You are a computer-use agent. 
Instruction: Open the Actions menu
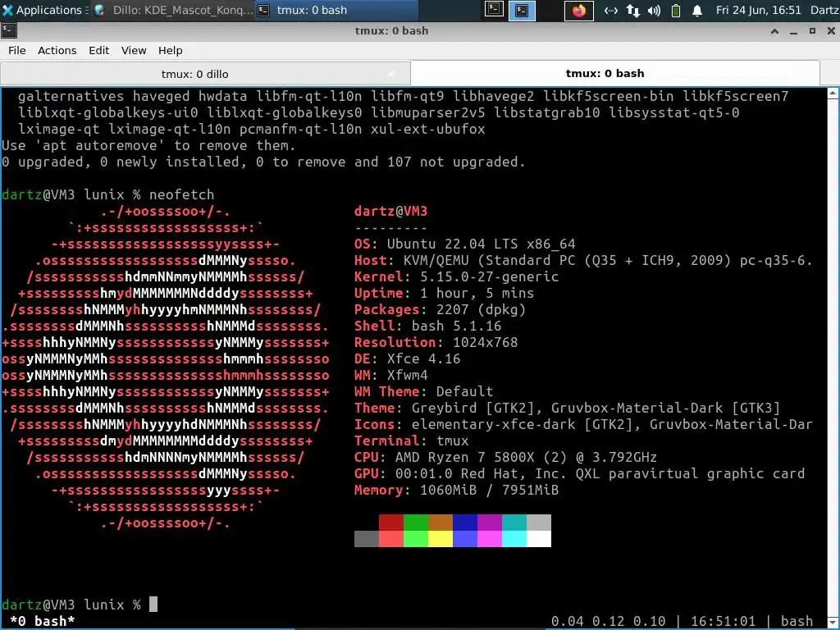57,50
